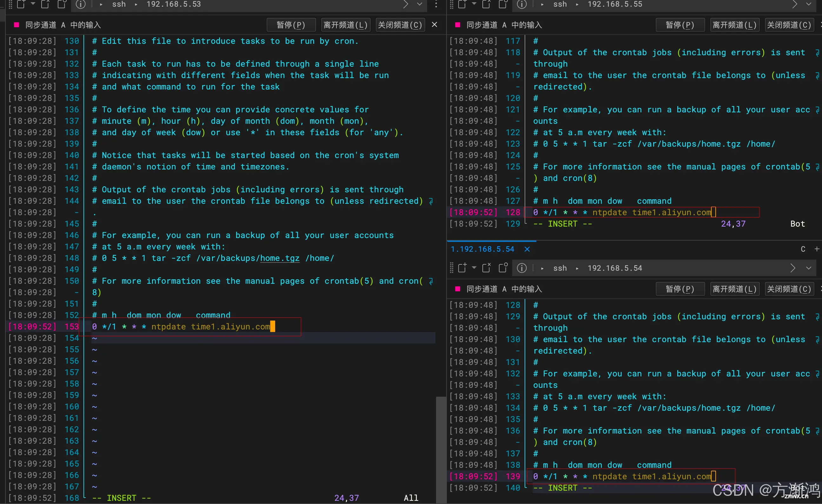Close the 1.192.168.5.54 tab

coord(527,249)
